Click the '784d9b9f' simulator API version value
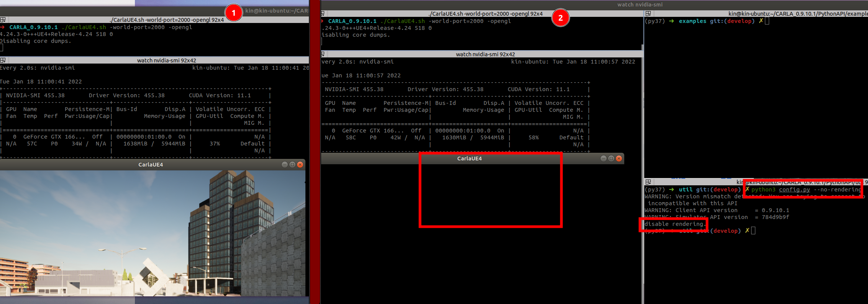This screenshot has width=868, height=304. point(775,217)
